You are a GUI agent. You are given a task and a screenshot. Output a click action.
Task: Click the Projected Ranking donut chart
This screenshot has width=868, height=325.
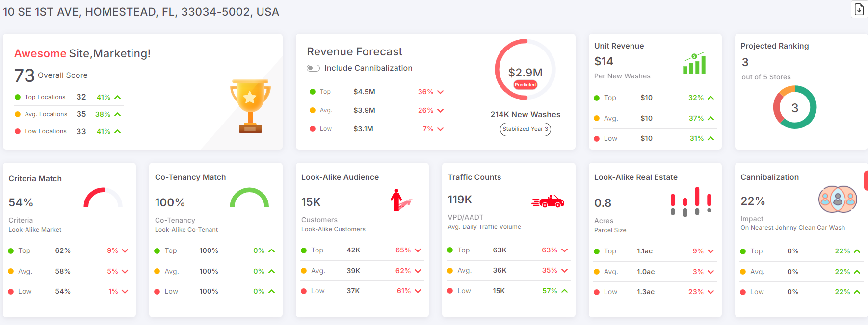tap(794, 107)
